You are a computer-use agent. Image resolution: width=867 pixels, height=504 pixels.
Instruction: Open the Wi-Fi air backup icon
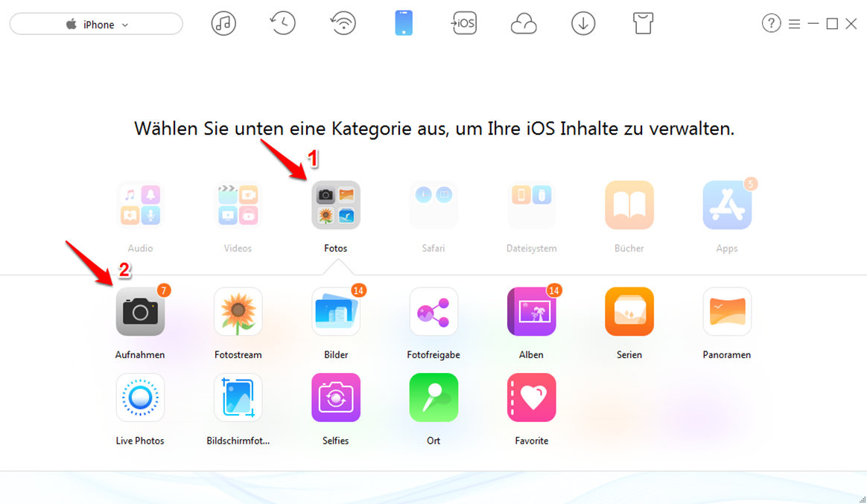click(x=343, y=24)
